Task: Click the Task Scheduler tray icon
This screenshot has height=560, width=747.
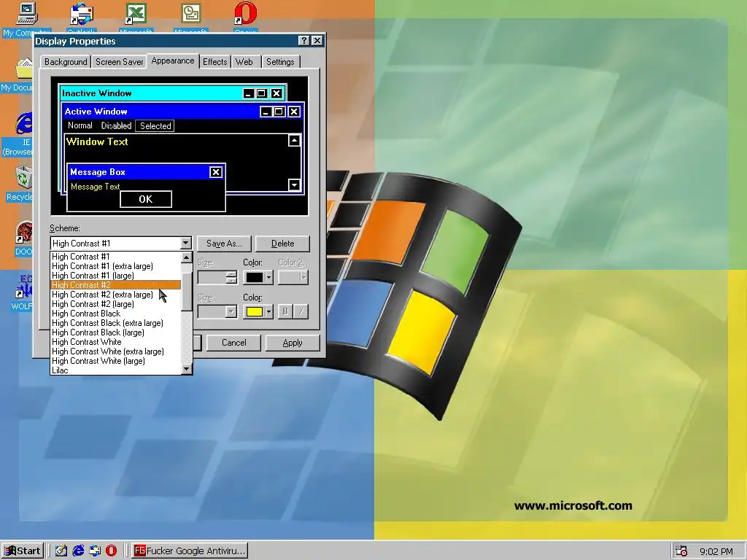Action: (681, 551)
